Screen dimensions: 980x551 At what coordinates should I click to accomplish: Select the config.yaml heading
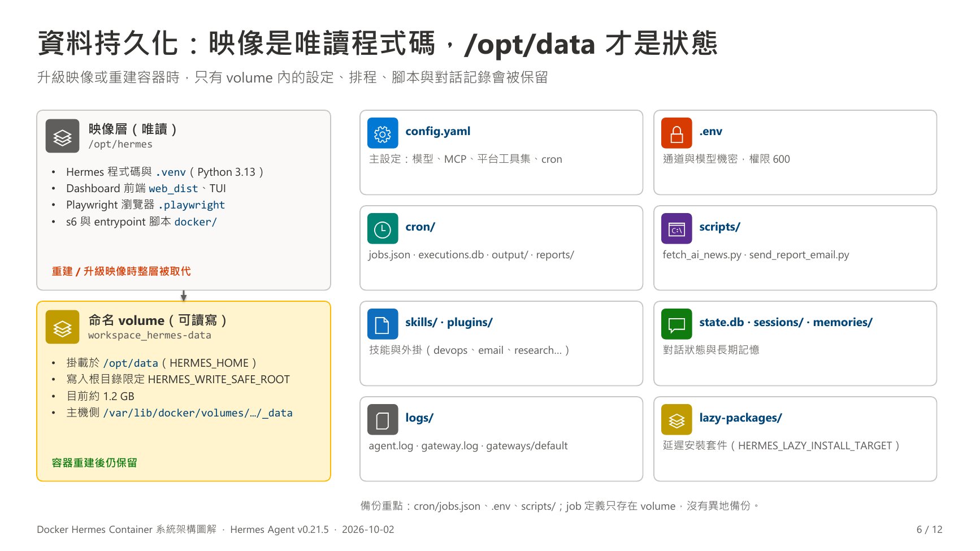(x=438, y=131)
